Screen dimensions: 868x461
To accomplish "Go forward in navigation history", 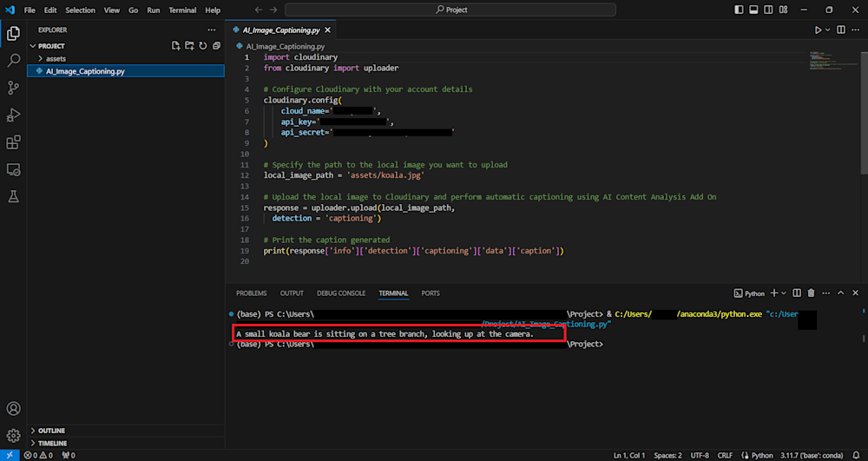I will click(x=273, y=10).
